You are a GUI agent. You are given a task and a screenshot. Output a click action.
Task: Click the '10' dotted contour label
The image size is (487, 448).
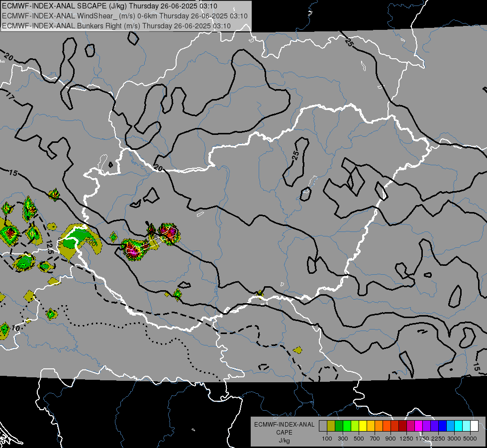tap(15, 329)
